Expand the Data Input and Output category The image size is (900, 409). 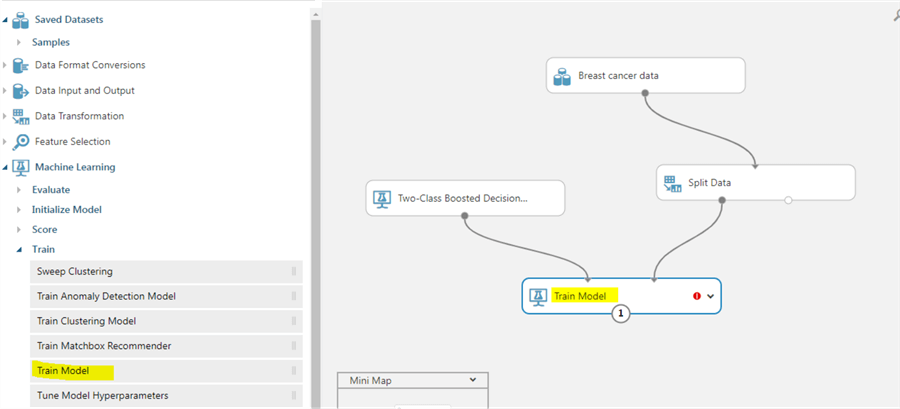(x=5, y=91)
